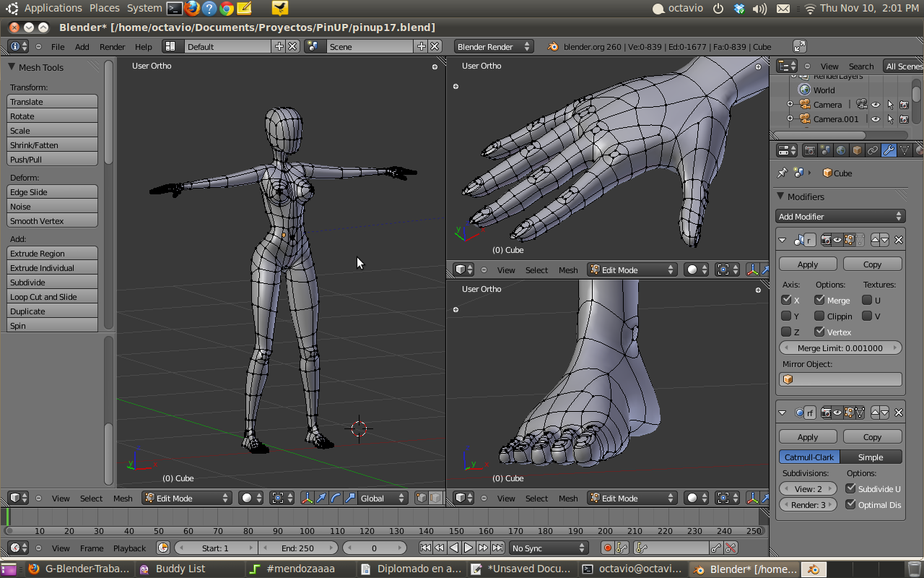Enable the Y axis checkbox in Mirror modifier
This screenshot has height=578, width=924.
coord(786,316)
